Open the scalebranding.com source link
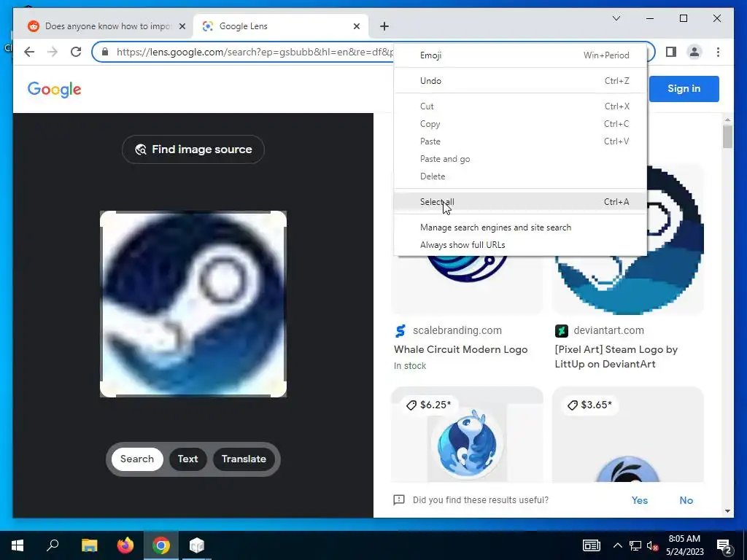Image resolution: width=747 pixels, height=560 pixels. click(457, 330)
